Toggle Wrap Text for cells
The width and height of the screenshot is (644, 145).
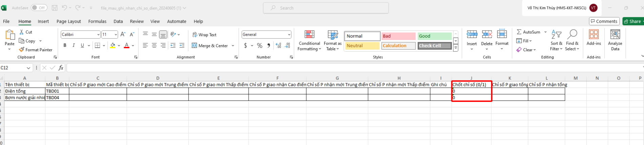click(204, 35)
